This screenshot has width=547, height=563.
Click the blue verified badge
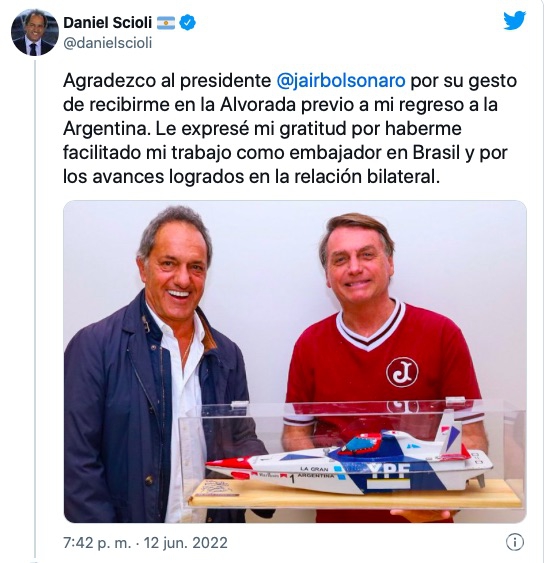tap(187, 23)
